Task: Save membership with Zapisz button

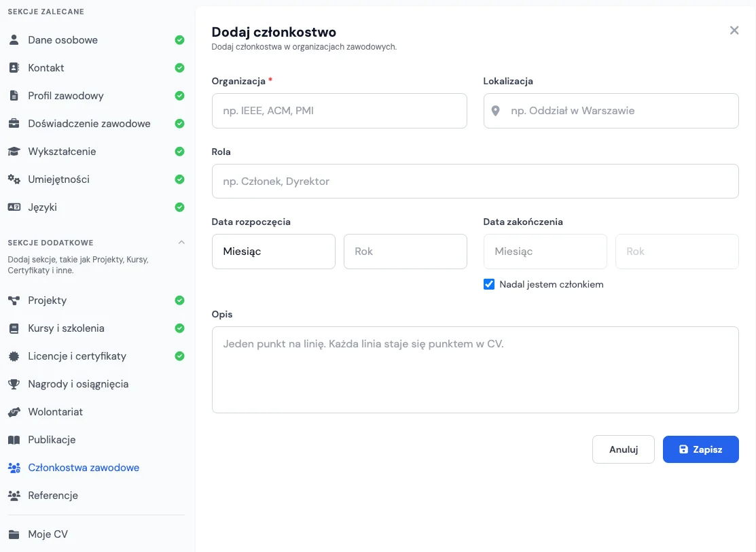Action: click(x=700, y=449)
